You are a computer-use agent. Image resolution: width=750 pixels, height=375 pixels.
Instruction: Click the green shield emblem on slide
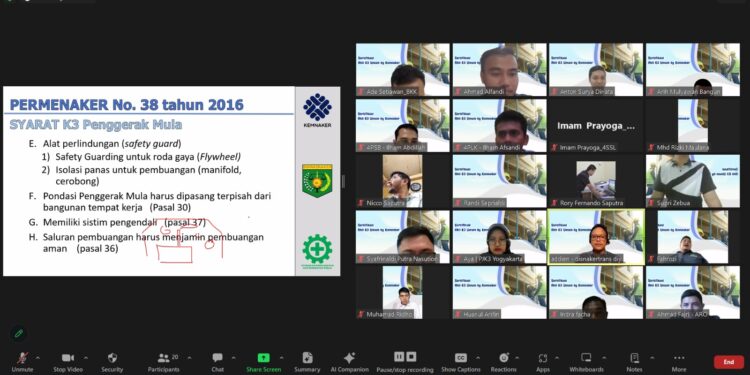coord(317,181)
